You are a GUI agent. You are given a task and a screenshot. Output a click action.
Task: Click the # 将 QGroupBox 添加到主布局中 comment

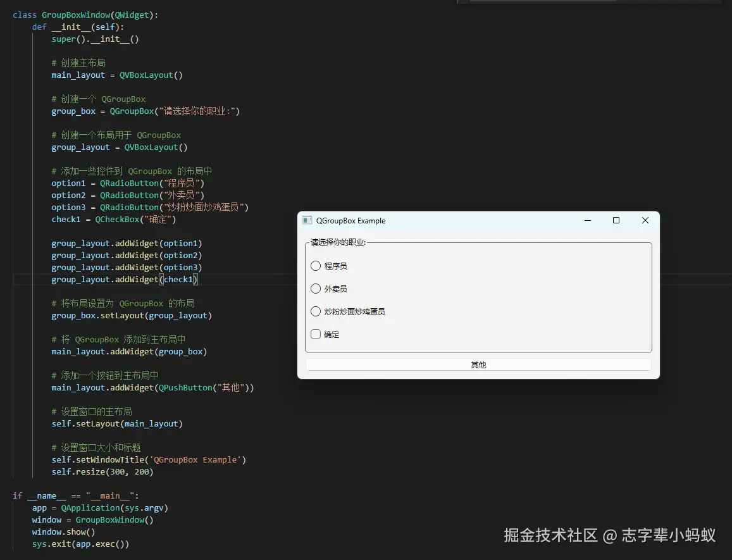118,340
